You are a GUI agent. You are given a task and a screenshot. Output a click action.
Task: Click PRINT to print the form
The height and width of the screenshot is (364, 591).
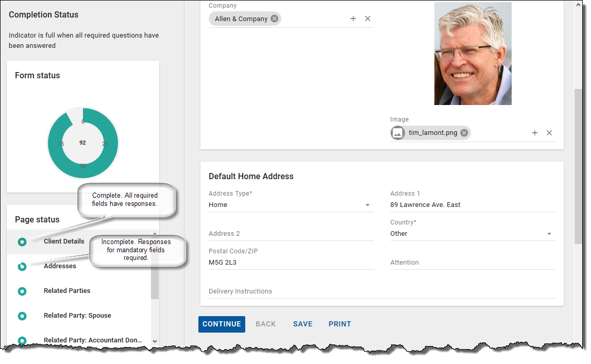[340, 324]
